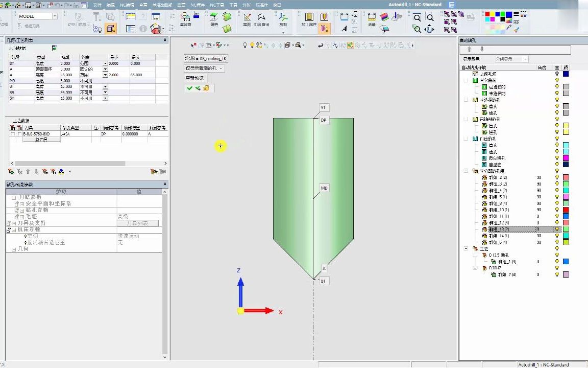The width and height of the screenshot is (588, 368).
Task: Click the italic A text annotation icon
Action: 345,29
